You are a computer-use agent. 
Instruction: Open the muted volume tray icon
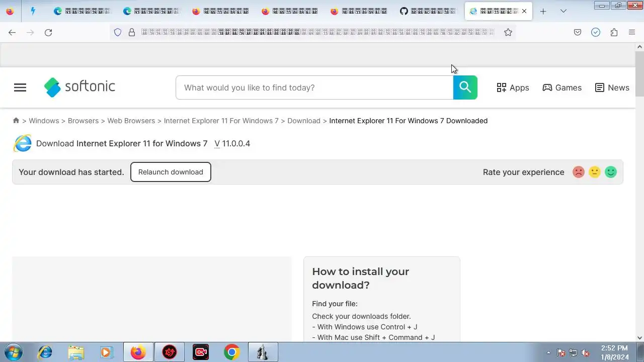coord(585,353)
